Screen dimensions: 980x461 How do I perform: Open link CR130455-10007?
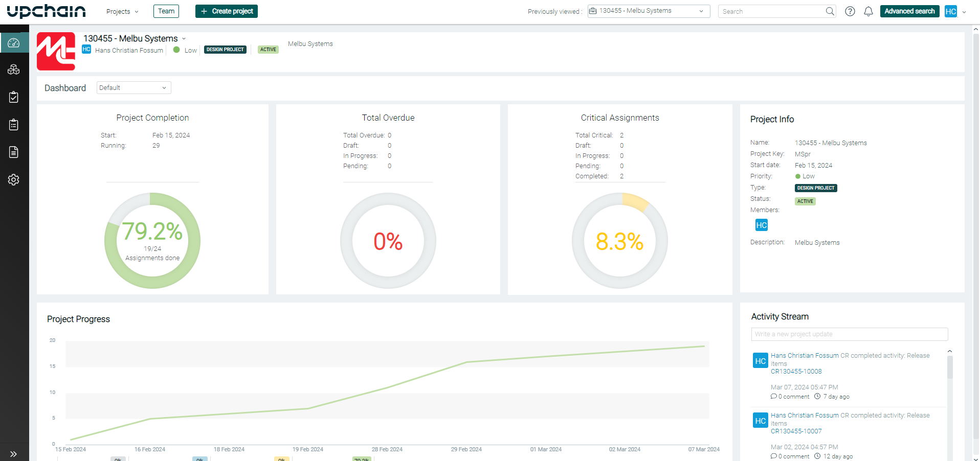[796, 431]
